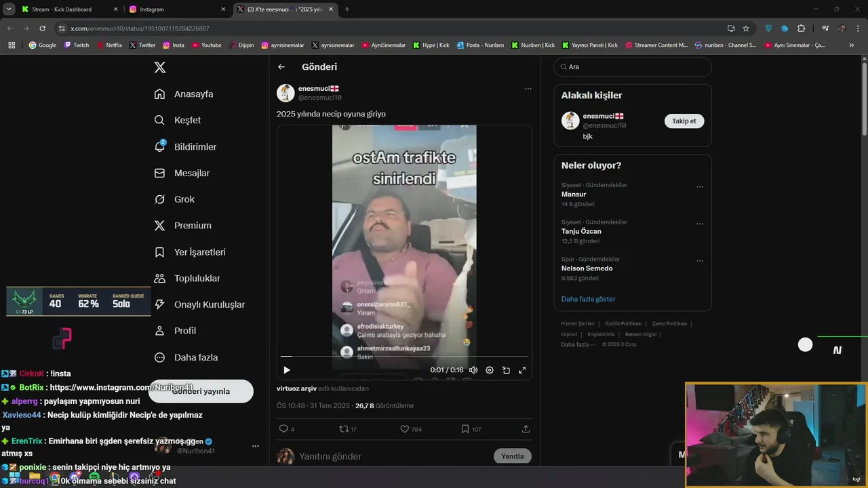Open Netflix bookmark
This screenshot has width=868, height=488.
coord(109,45)
